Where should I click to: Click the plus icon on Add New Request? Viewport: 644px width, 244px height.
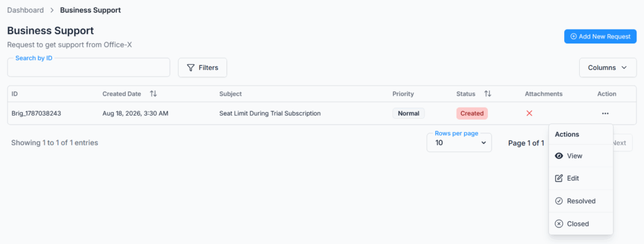(574, 36)
